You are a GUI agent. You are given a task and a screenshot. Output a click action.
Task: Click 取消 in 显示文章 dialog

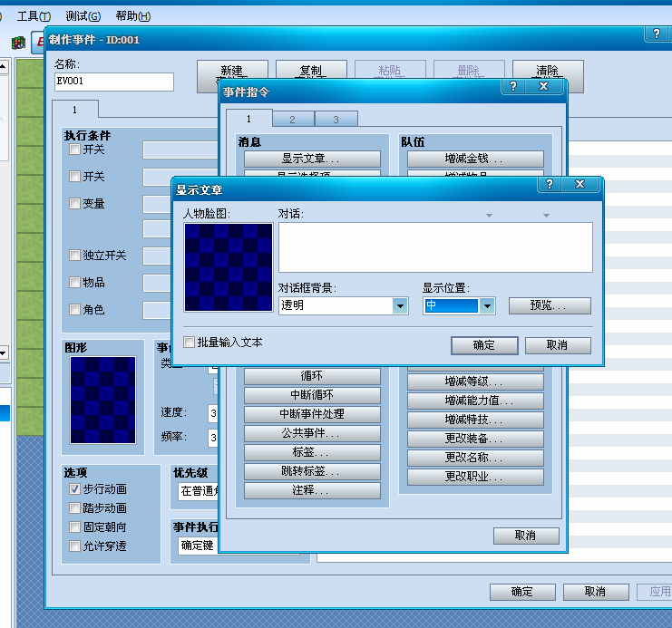558,345
